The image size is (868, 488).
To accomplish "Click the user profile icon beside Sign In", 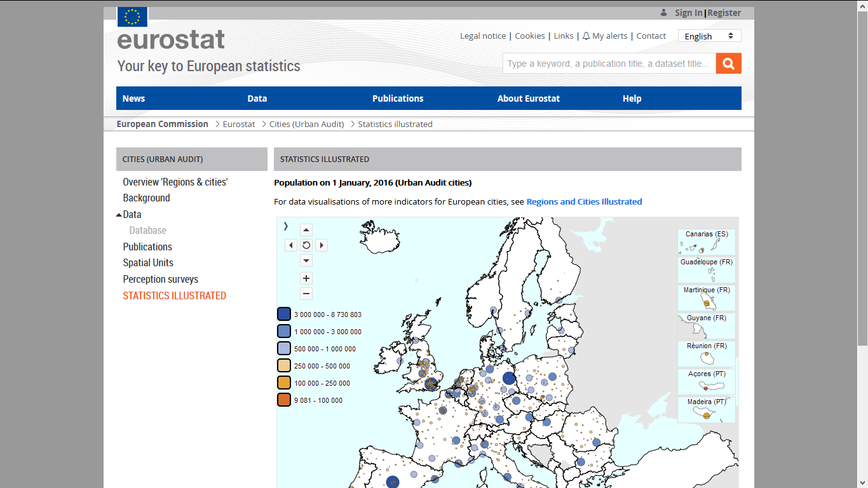I will [663, 13].
